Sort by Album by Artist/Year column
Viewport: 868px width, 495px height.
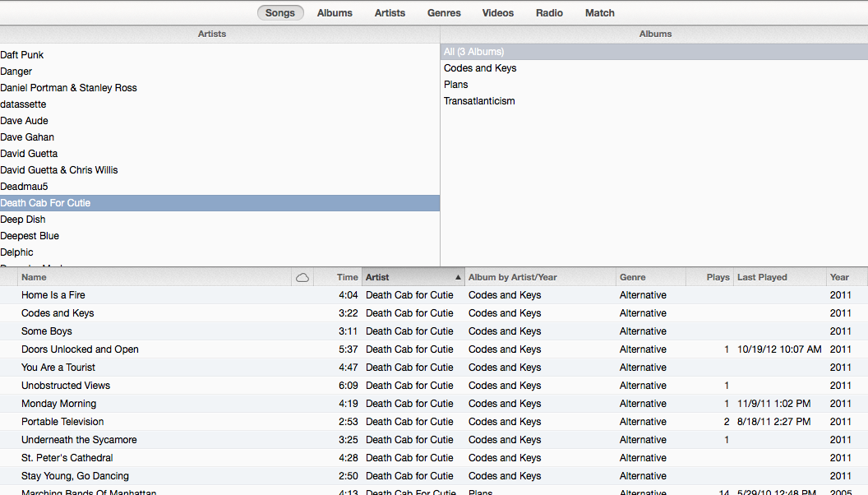(540, 277)
